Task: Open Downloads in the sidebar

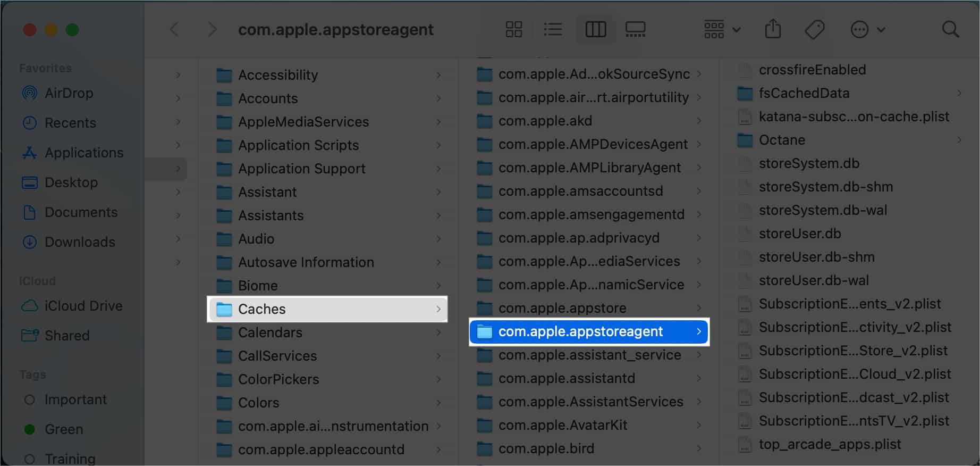Action: click(x=68, y=242)
